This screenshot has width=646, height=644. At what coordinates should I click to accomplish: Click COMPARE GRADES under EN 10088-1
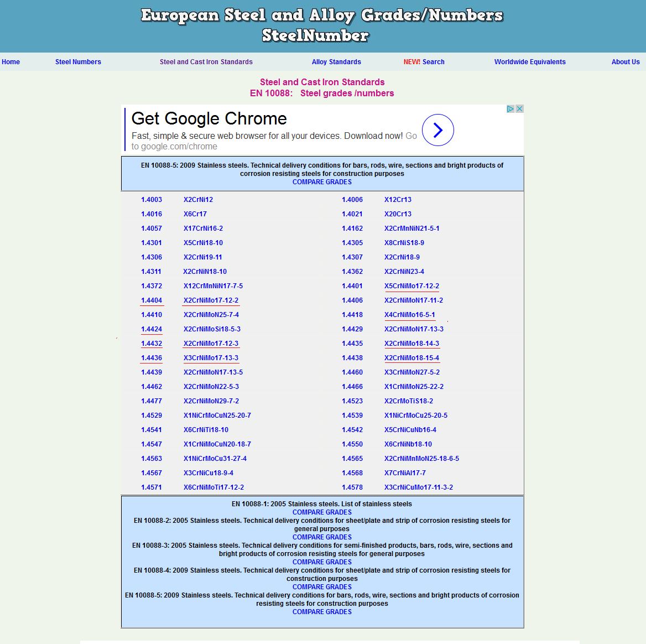[322, 512]
